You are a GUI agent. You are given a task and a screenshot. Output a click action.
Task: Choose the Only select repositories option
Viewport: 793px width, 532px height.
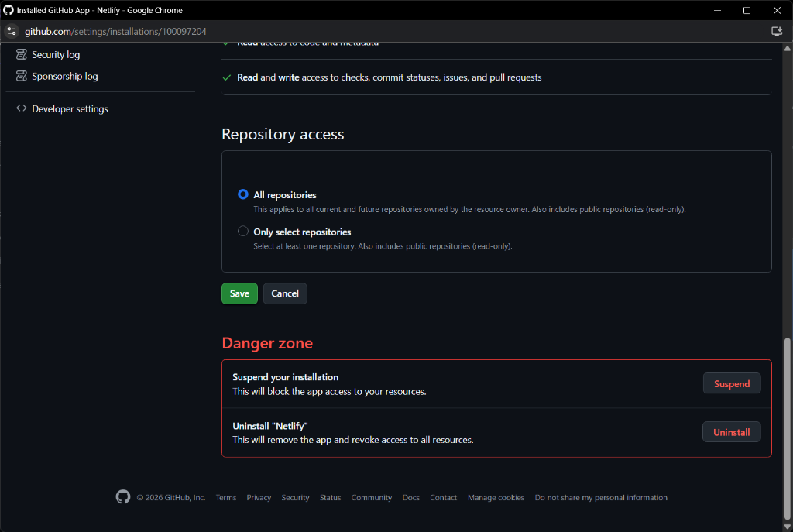pos(243,232)
